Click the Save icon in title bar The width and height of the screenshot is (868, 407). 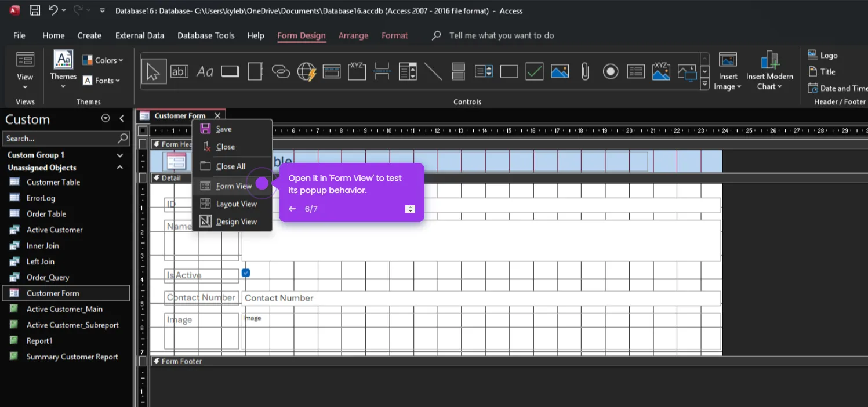pyautogui.click(x=35, y=10)
